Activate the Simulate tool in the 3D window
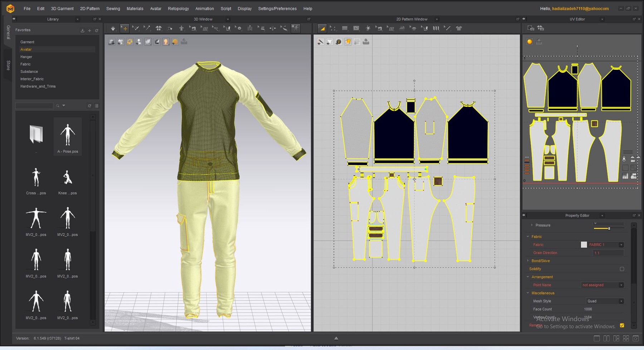 point(296,28)
